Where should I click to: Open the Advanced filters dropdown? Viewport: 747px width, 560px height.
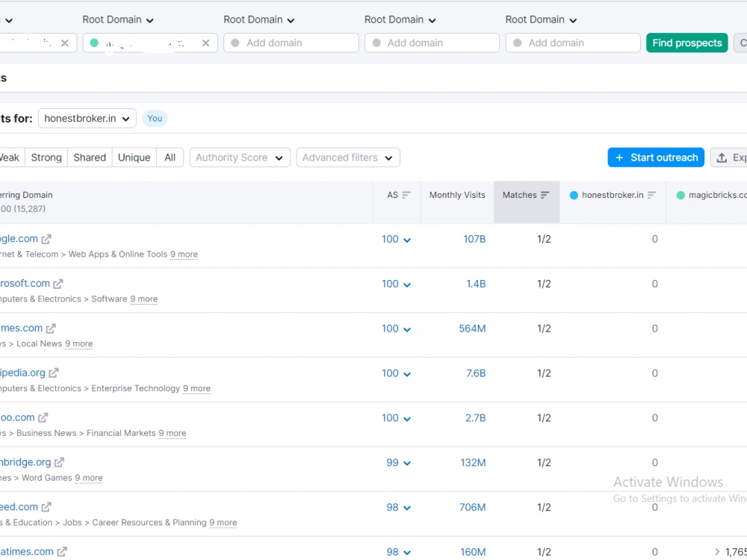pos(348,158)
